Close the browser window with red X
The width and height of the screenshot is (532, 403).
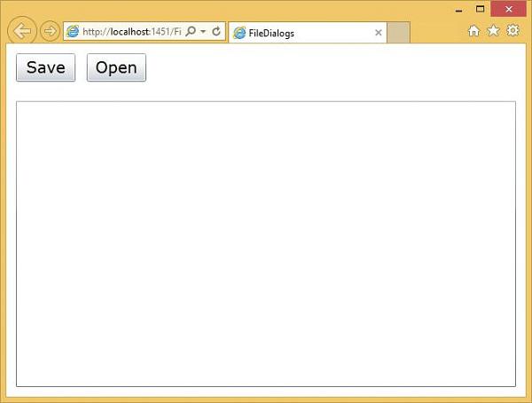[508, 9]
